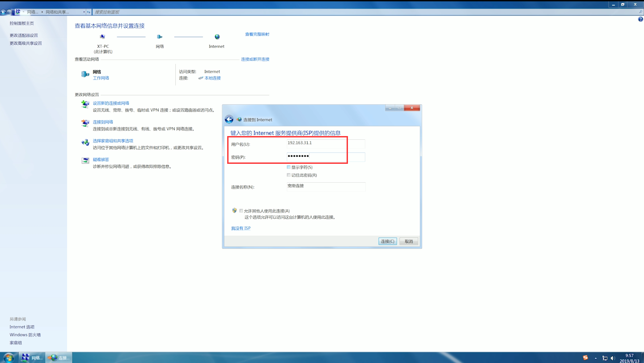Image resolution: width=644 pixels, height=363 pixels.
Task: Open 更改适配器设置 in the sidebar
Action: (24, 35)
